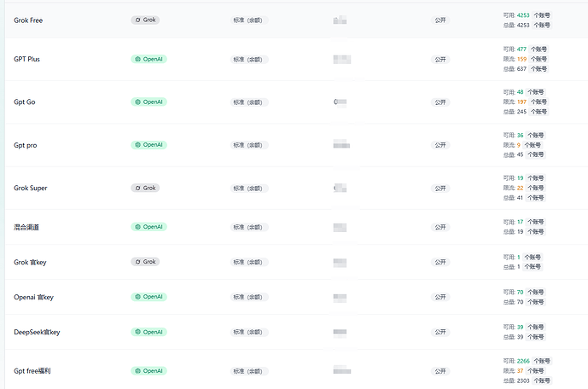
Task: Click the Grok badge in Grok 官key row
Action: pos(145,262)
